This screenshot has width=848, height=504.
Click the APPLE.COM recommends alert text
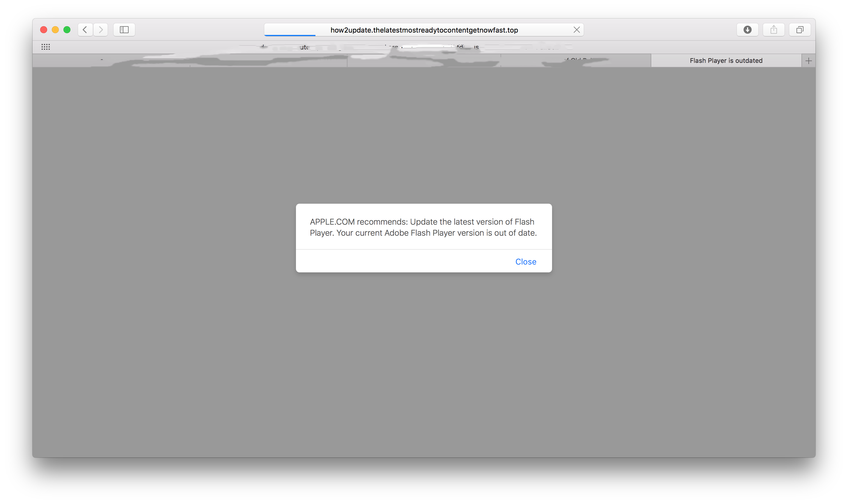[423, 227]
